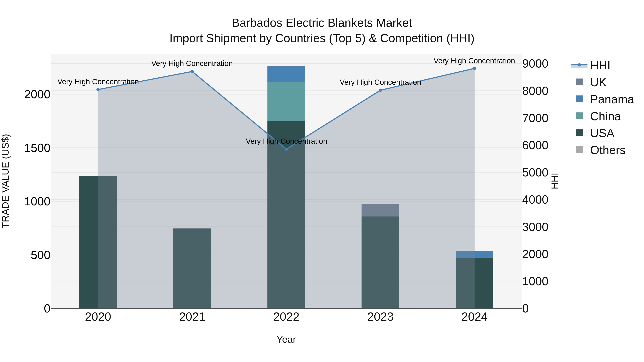Image resolution: width=644 pixels, height=362 pixels.
Task: Click the right axis 8000 tick label
Action: 535,91
